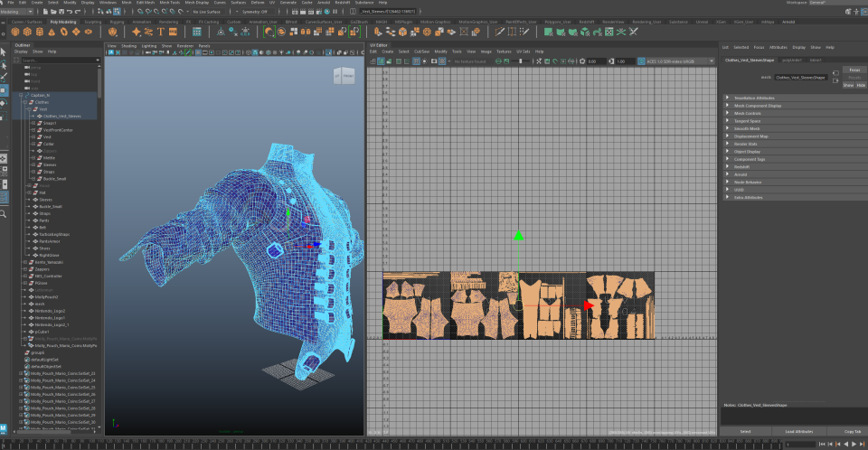
Task: Click the UV Editor gamma 1.00 field
Action: pos(625,61)
